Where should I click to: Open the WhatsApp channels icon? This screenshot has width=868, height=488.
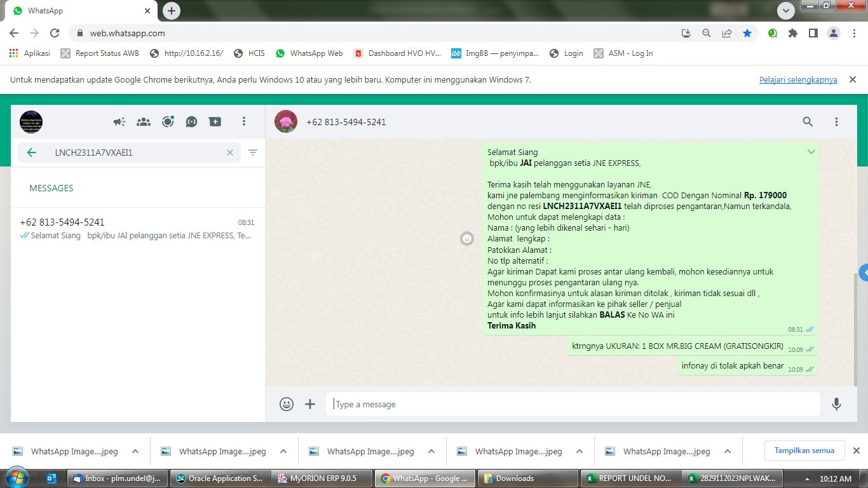(x=191, y=121)
